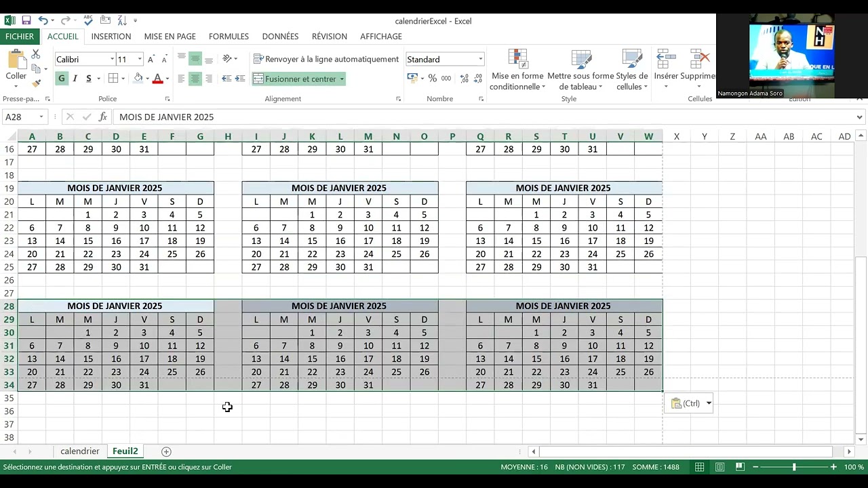Switch to the INSERTION ribbon tab

point(111,37)
